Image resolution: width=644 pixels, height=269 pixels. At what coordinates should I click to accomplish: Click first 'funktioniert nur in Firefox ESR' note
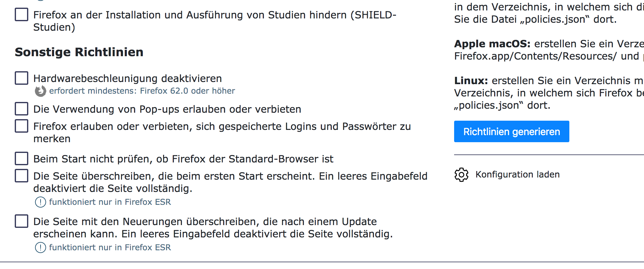pyautogui.click(x=110, y=202)
